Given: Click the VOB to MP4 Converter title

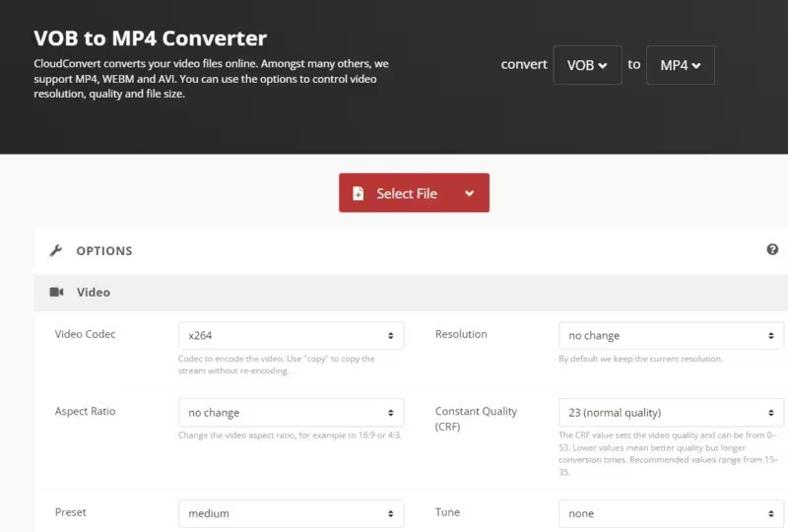Looking at the screenshot, I should [x=151, y=38].
